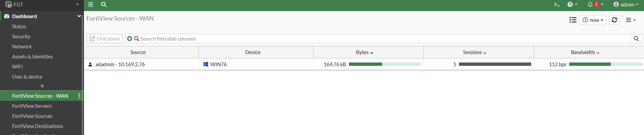Screen dimensions: 644x135
Task: Open the WiFi dashboard
Action: (17, 66)
